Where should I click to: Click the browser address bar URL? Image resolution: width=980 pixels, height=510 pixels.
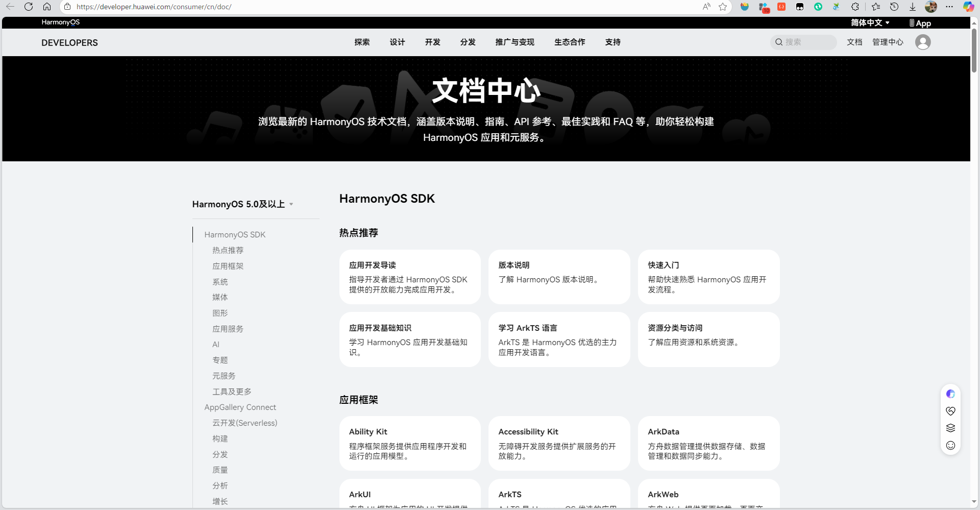(154, 7)
